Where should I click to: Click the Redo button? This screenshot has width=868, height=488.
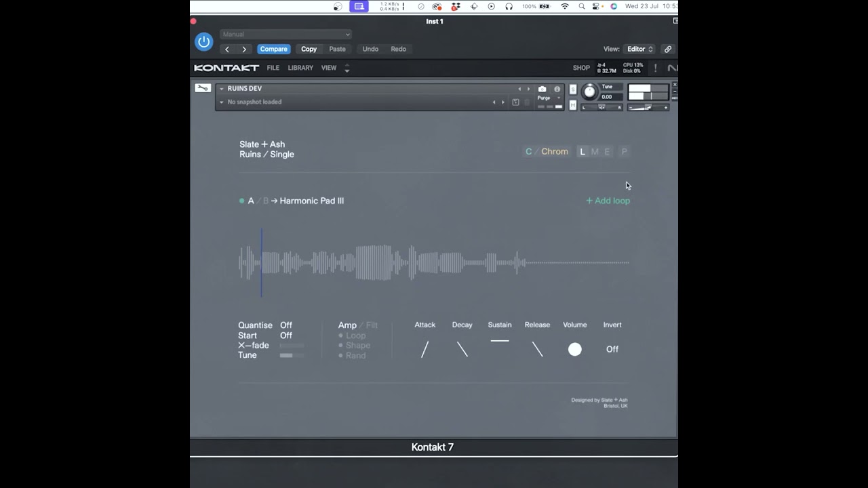pos(398,49)
